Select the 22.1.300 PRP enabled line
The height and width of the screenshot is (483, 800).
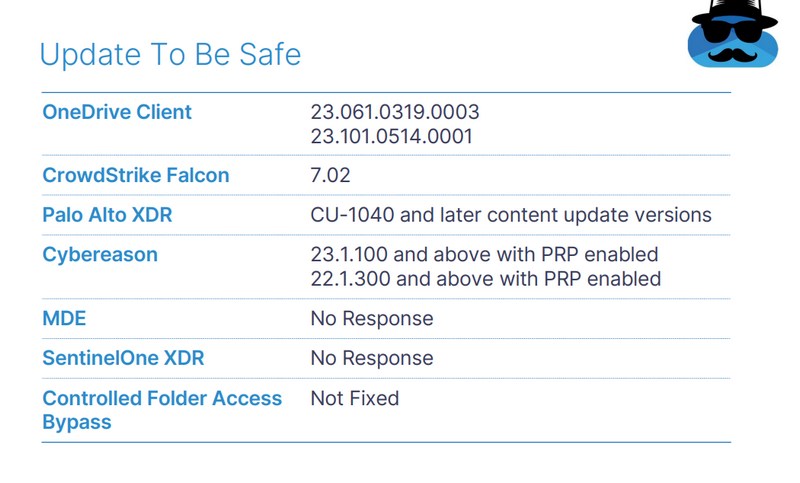click(x=485, y=279)
